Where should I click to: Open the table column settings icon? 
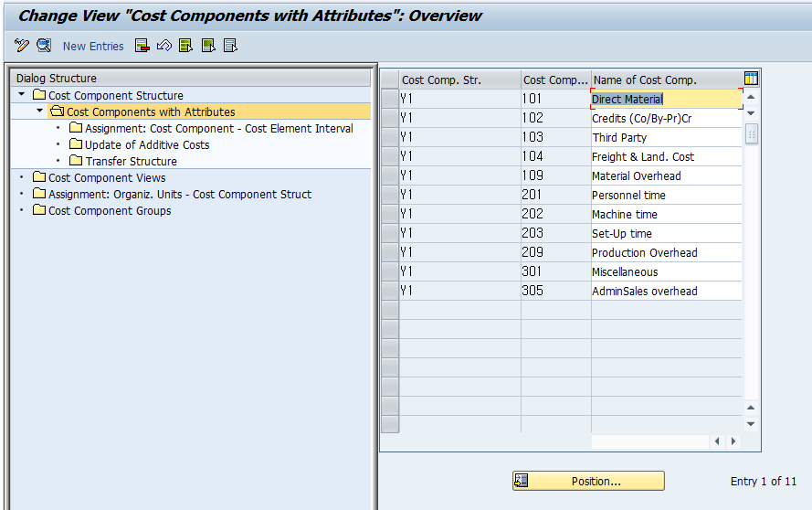pos(751,79)
